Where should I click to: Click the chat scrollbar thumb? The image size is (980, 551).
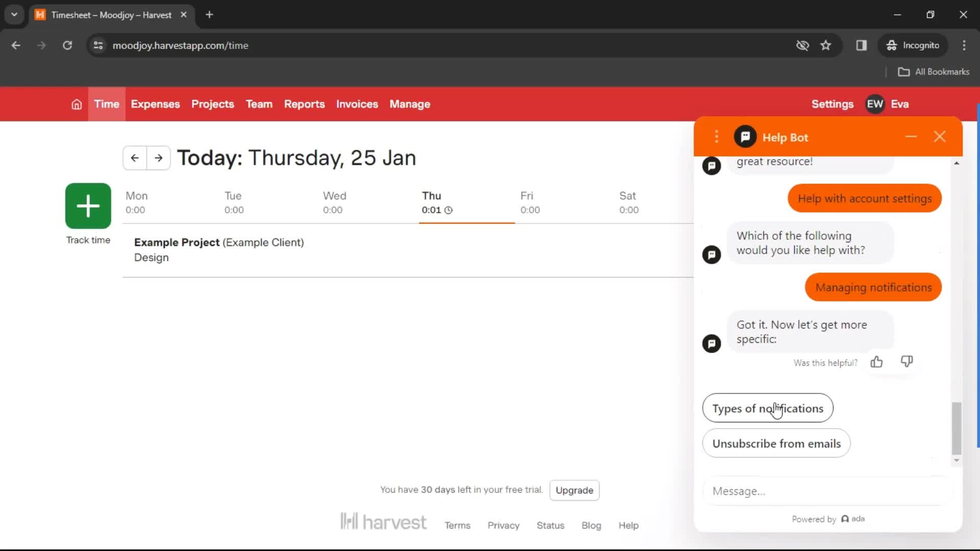pyautogui.click(x=957, y=428)
